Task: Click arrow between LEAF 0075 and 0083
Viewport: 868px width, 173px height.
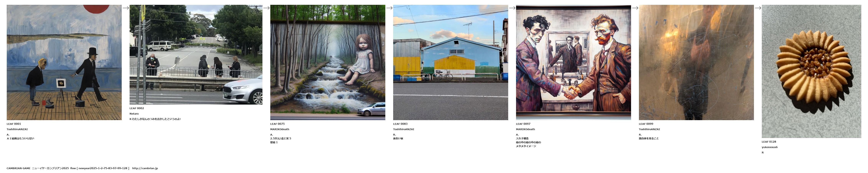Action: [x=389, y=8]
